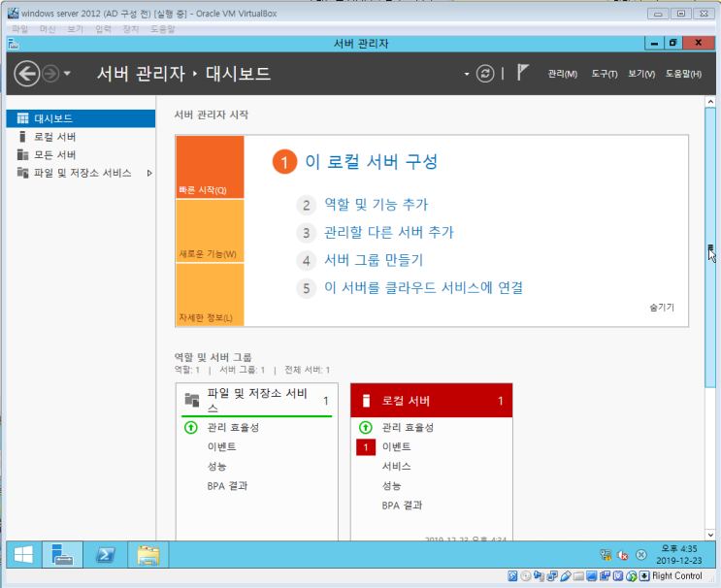
Task: Click the Server Manager back arrow button
Action: [x=26, y=74]
